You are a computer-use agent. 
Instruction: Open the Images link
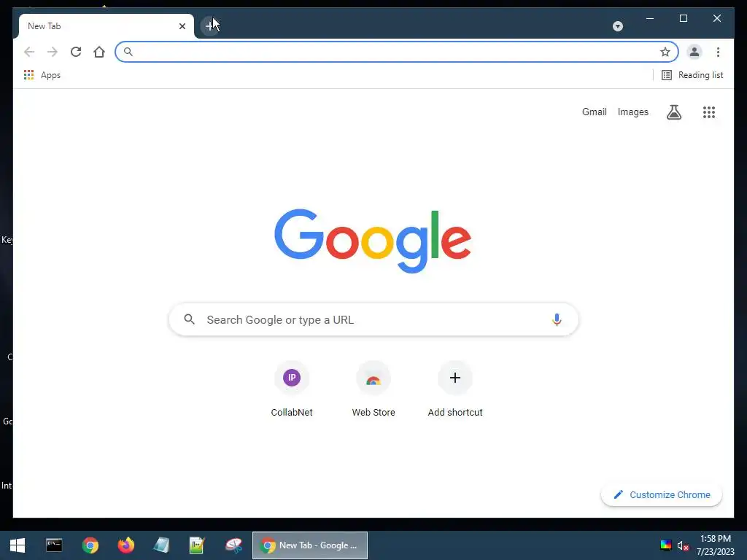[x=632, y=112]
